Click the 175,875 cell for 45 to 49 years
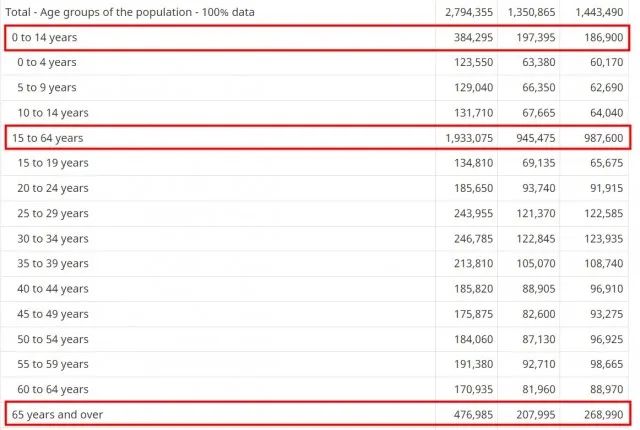Screen dimensions: 640x430 point(473,315)
